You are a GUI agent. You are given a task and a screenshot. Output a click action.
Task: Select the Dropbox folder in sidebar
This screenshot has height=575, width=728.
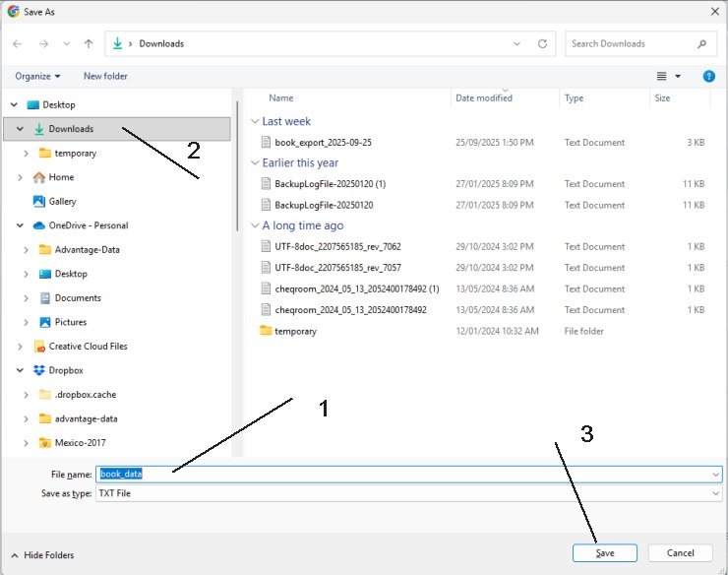[x=66, y=370]
